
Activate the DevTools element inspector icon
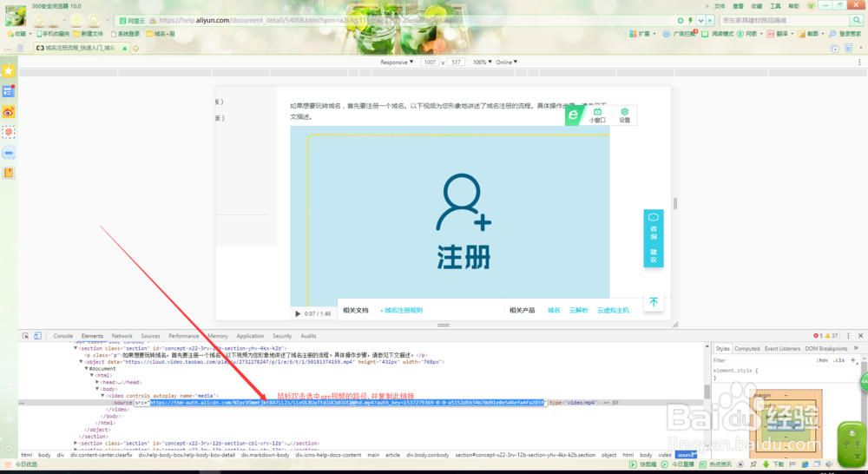pyautogui.click(x=25, y=336)
